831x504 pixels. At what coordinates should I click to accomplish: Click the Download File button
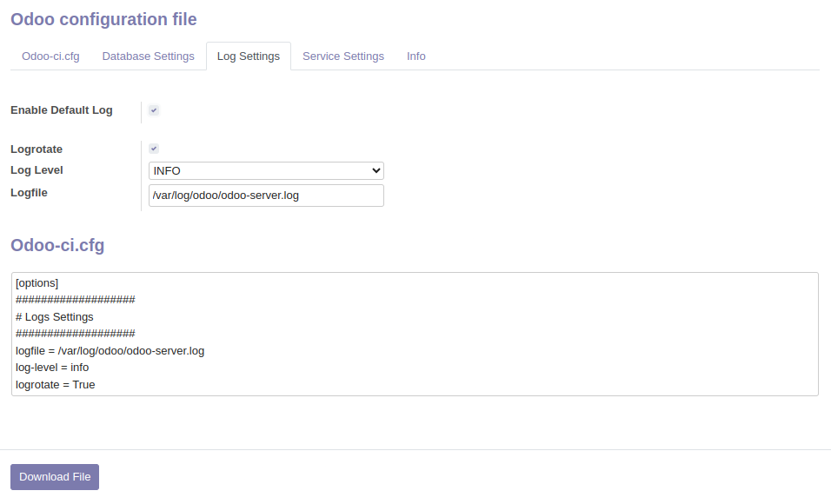(x=55, y=477)
